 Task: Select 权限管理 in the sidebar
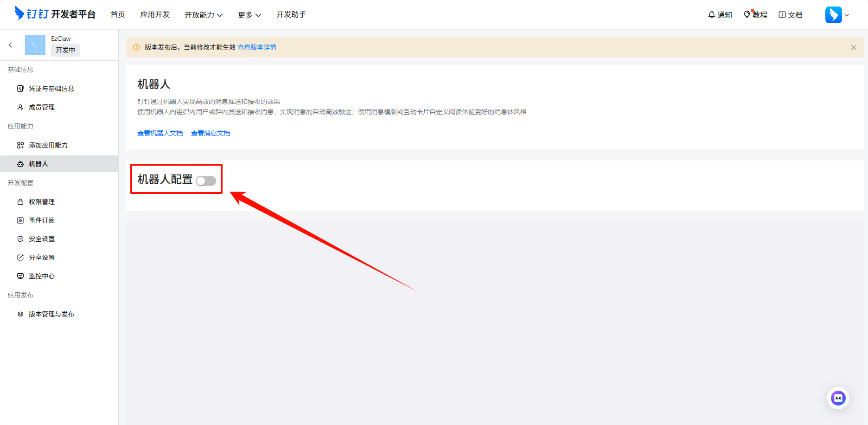click(x=42, y=202)
